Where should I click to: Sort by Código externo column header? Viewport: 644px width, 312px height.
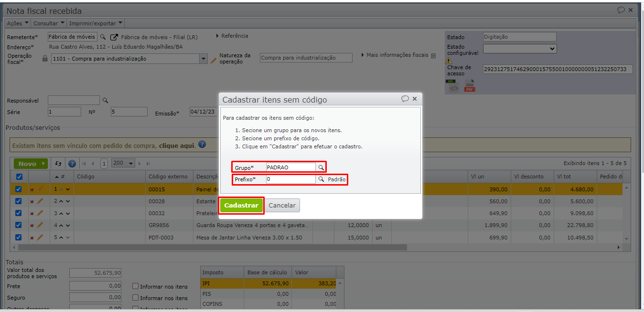tap(169, 177)
